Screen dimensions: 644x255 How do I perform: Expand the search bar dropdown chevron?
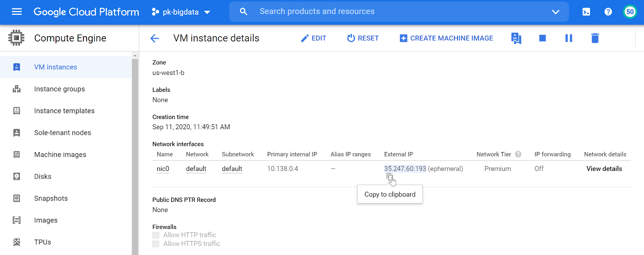(x=555, y=12)
